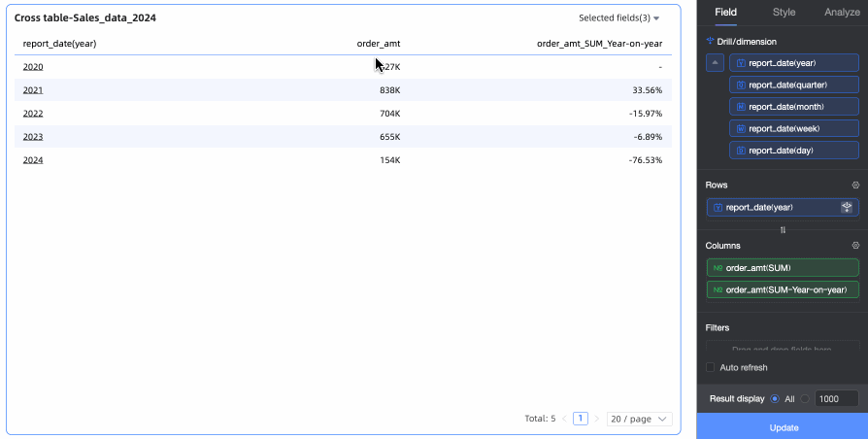Drill into the 2021 year link
This screenshot has height=439, width=868.
point(33,90)
